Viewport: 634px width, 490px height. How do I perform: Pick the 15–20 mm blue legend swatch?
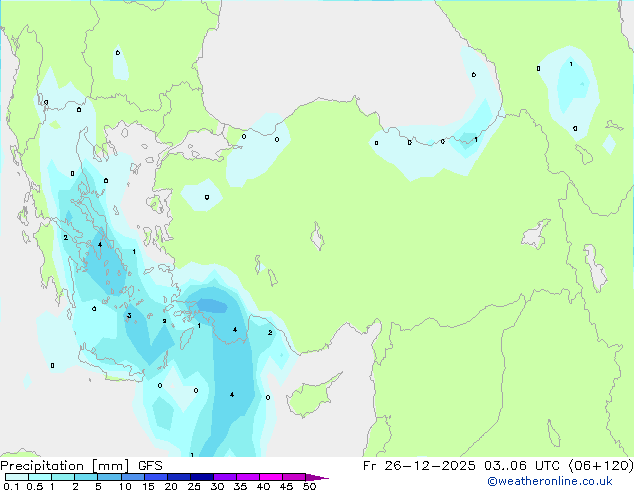[x=155, y=477]
